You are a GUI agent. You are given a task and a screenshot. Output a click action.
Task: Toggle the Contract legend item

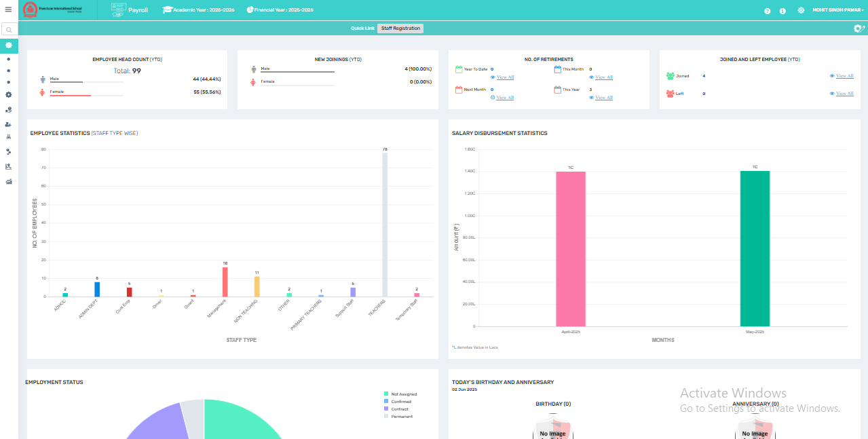coord(396,409)
